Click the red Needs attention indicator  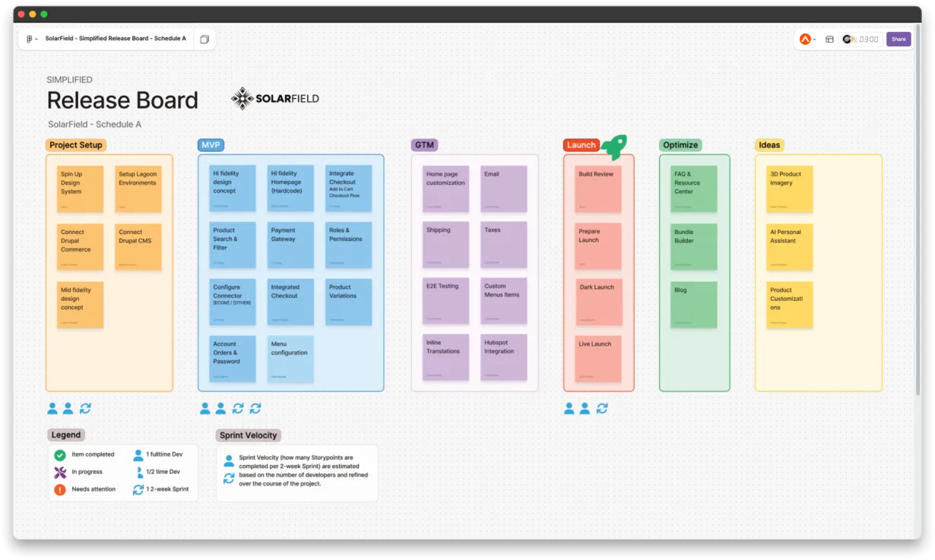[59, 489]
